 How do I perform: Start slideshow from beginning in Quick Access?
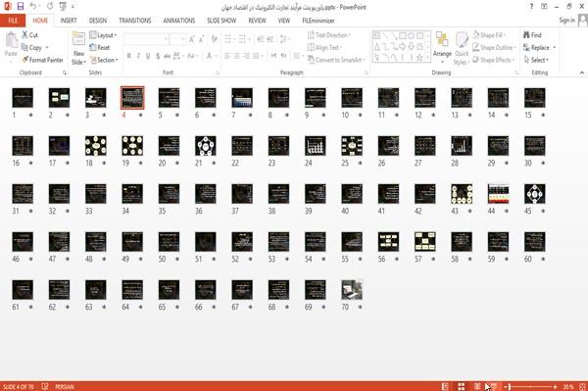coord(63,7)
